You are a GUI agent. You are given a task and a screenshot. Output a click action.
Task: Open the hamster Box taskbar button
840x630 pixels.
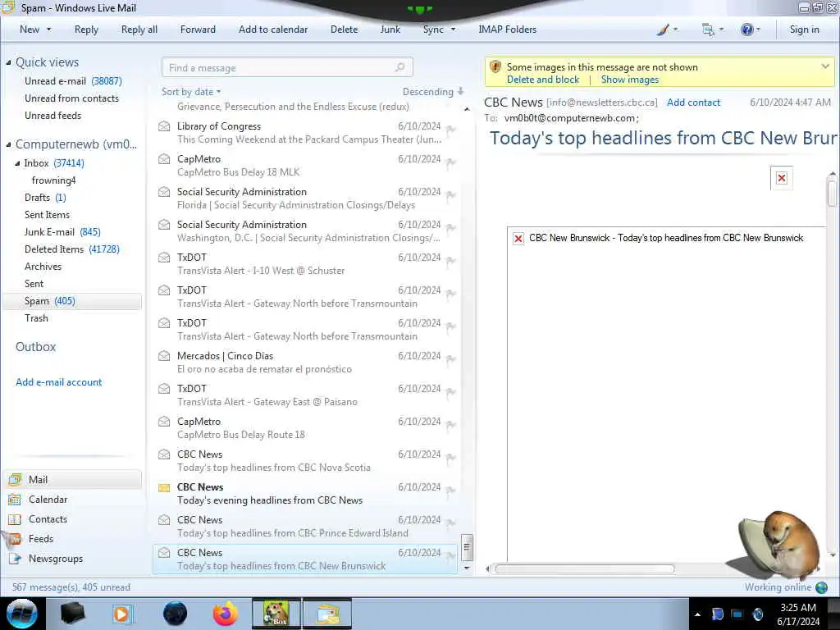(x=276, y=614)
